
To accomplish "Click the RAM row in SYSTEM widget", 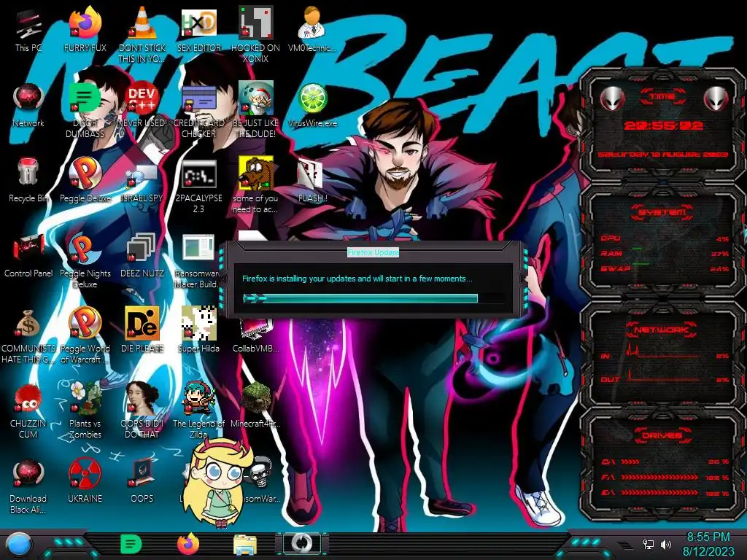I will [x=664, y=253].
